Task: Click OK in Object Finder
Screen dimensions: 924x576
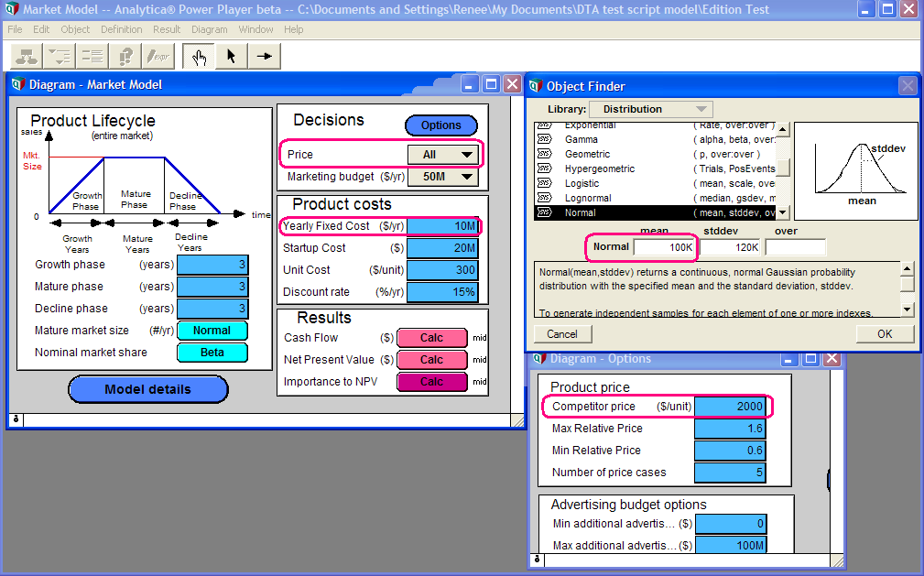Action: [885, 334]
